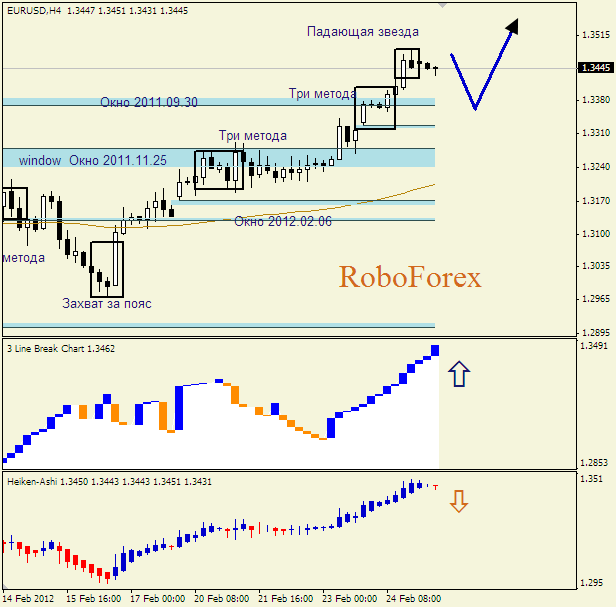The image size is (616, 607).
Task: Select the boxed candles above Захват за пояс
Action: 107,268
